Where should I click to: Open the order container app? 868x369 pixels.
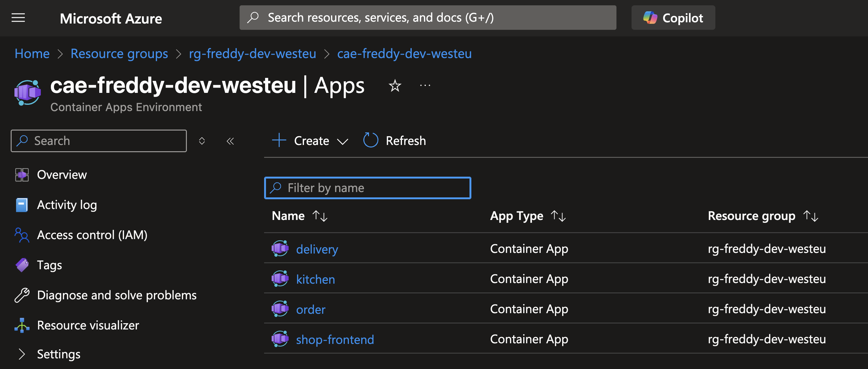(x=311, y=309)
